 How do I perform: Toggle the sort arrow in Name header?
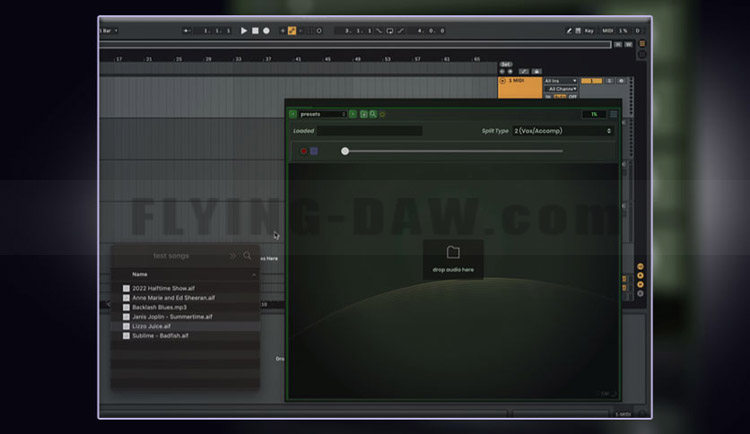(x=254, y=275)
